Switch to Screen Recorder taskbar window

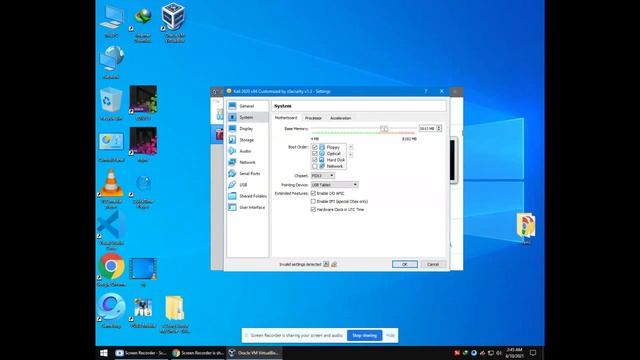(141, 353)
